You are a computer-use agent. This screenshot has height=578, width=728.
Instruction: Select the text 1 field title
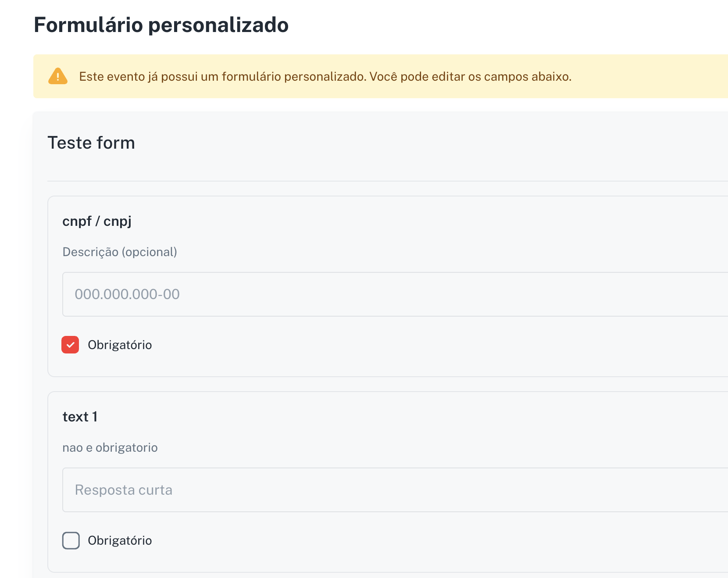point(80,416)
